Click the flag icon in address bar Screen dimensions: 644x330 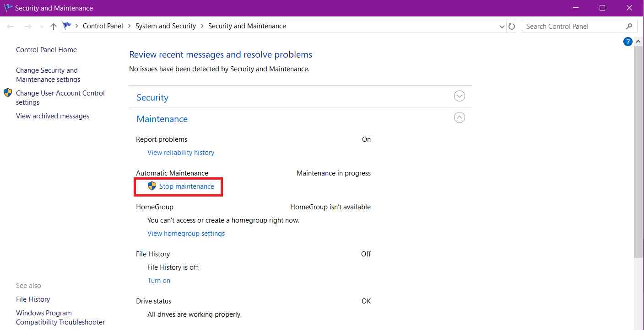click(x=67, y=26)
